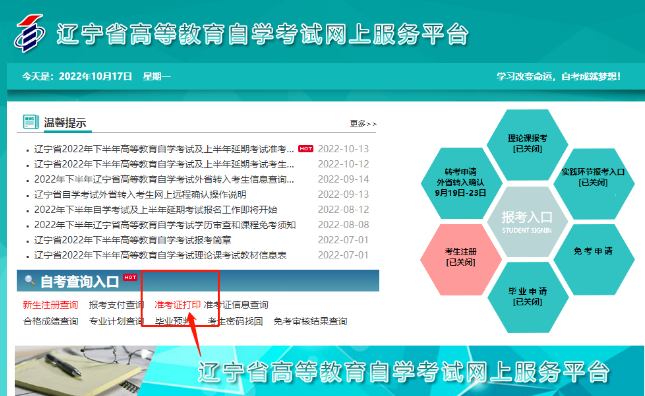
Task: Select the 免考申请 hexagon
Action: 593,259
